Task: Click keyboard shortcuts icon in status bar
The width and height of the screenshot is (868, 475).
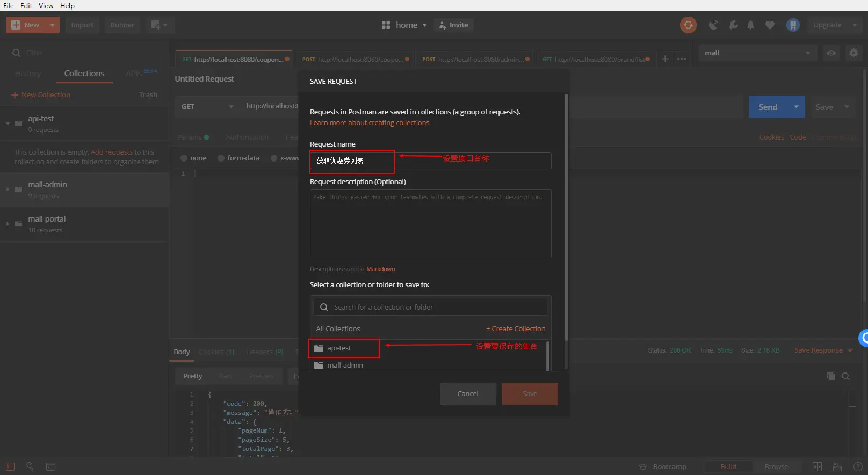Action: [837, 466]
